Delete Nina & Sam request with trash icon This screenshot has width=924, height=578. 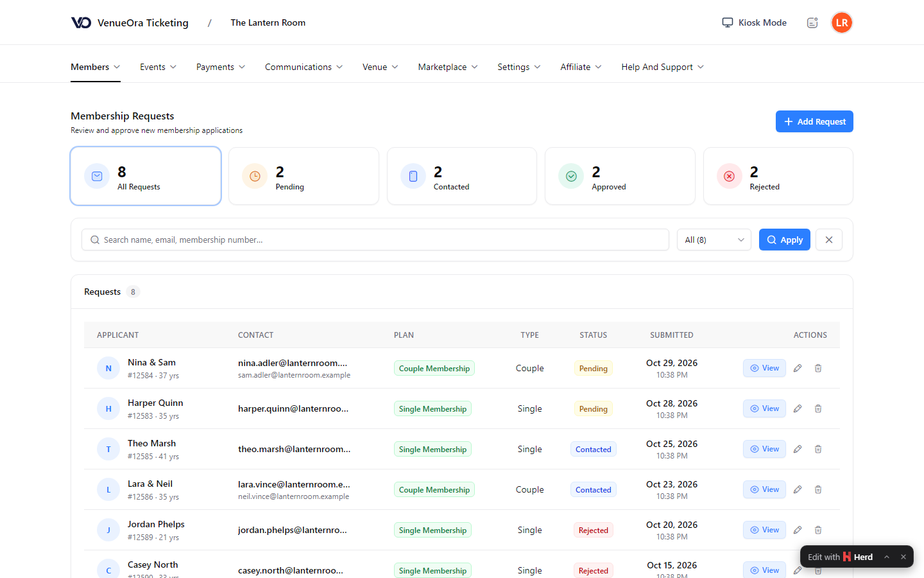(x=818, y=368)
